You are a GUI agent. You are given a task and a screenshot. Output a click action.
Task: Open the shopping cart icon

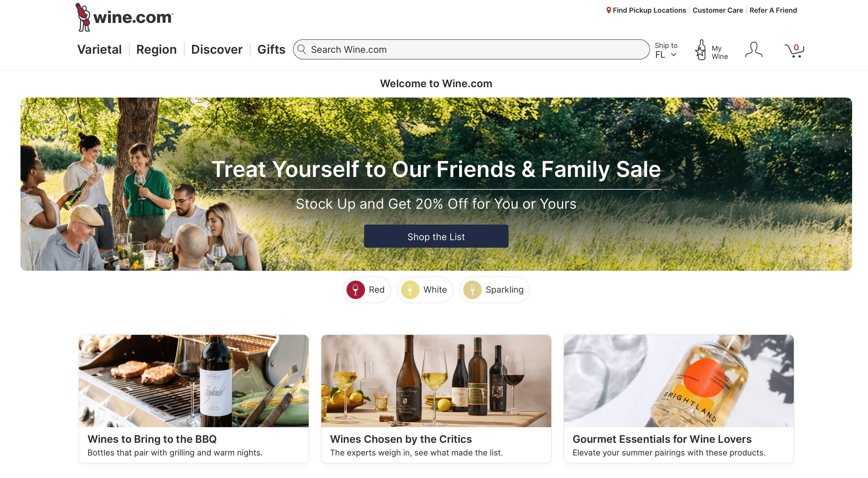(794, 50)
